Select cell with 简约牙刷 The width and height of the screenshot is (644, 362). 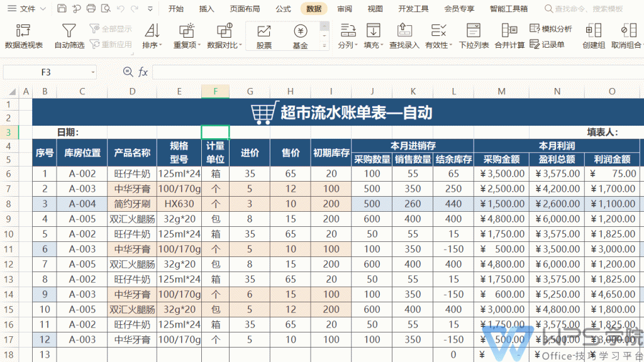(x=132, y=204)
